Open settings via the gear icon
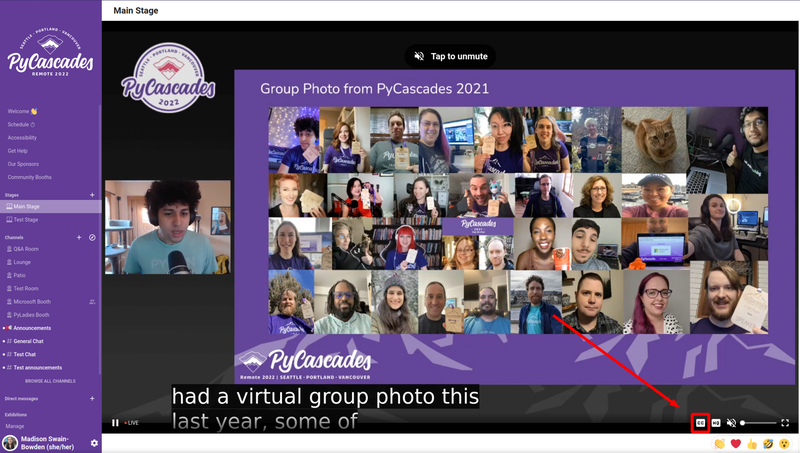 (x=94, y=442)
